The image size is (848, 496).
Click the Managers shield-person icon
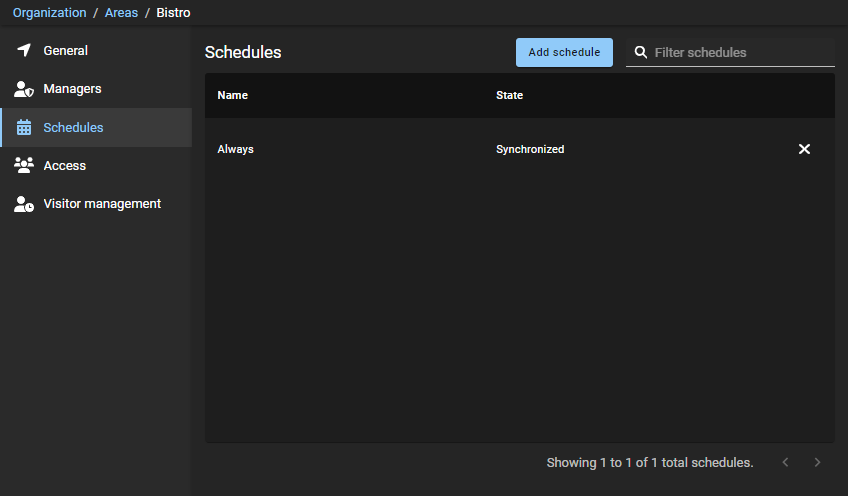coord(24,89)
